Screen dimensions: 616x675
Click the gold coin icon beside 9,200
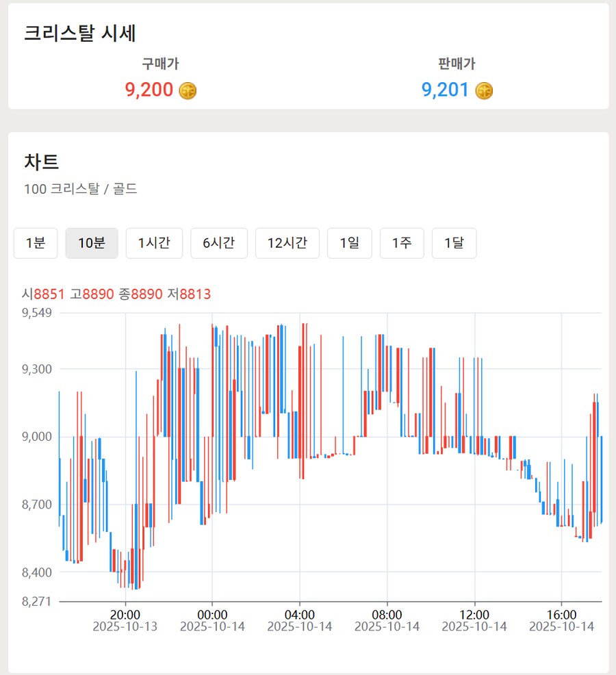[188, 90]
